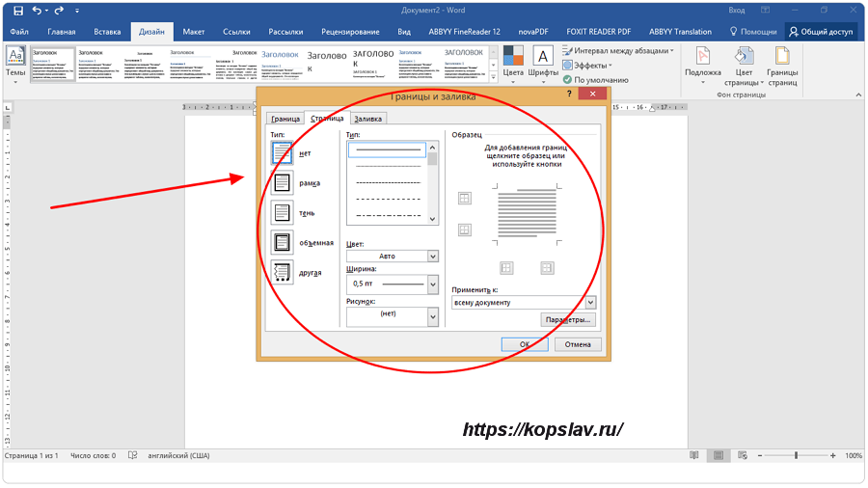Switch to Рецензирование ribbon tab
Screen dimensions: 868x488
(350, 32)
